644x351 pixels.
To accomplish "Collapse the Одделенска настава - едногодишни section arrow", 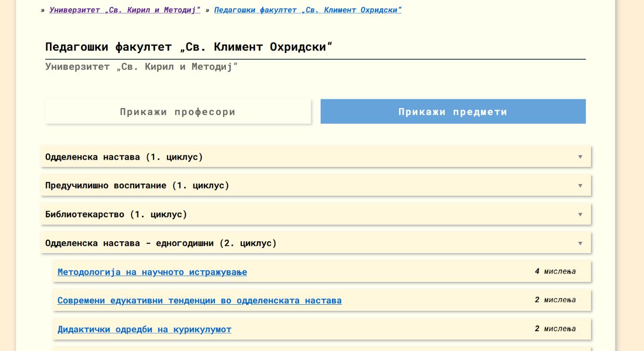I will [x=579, y=243].
